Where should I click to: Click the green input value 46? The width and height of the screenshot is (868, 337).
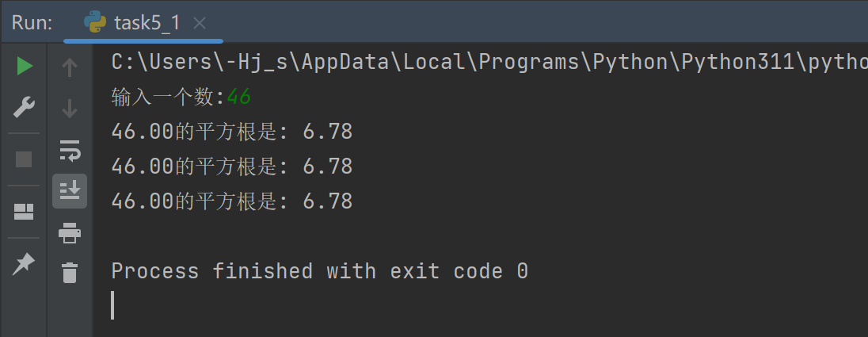pos(238,97)
